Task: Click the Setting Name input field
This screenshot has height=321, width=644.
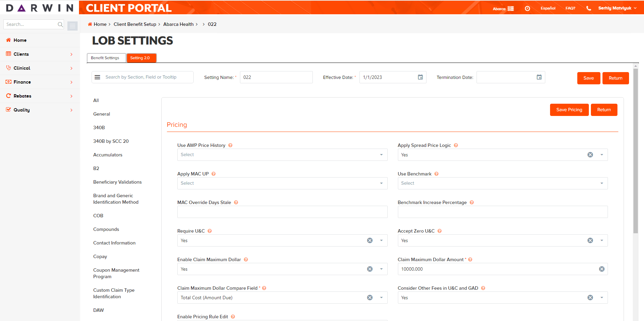Action: 276,77
